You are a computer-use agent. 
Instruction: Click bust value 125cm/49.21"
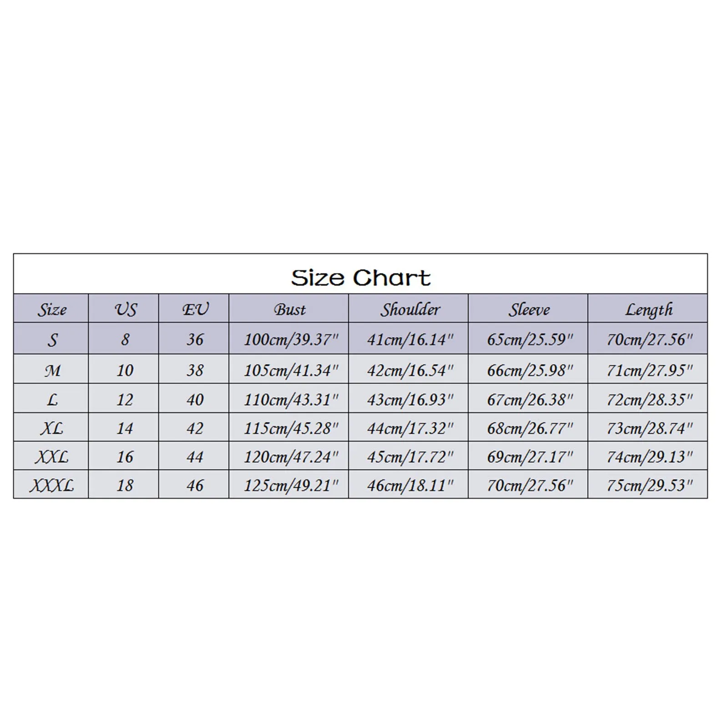291,485
